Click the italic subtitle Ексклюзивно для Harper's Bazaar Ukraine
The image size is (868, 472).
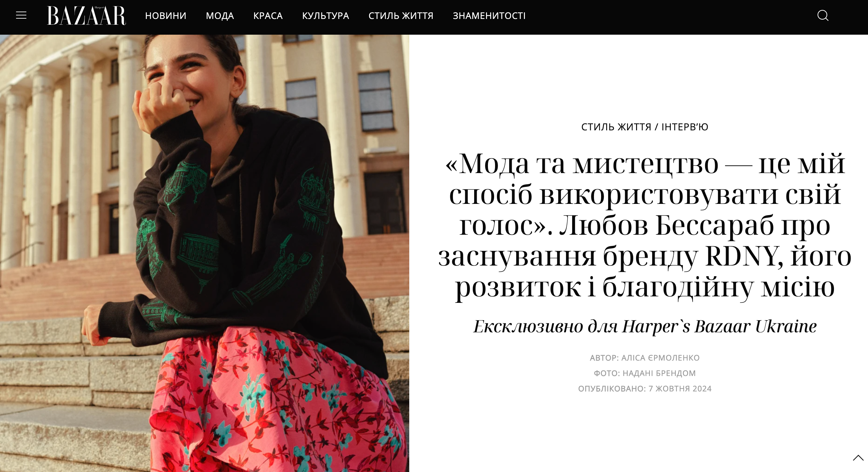(645, 327)
